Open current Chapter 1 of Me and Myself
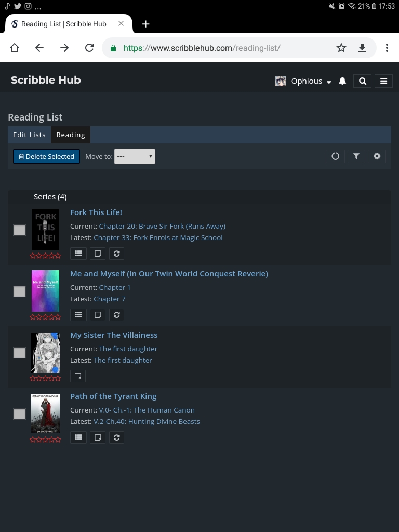This screenshot has height=532, width=399. 115,288
